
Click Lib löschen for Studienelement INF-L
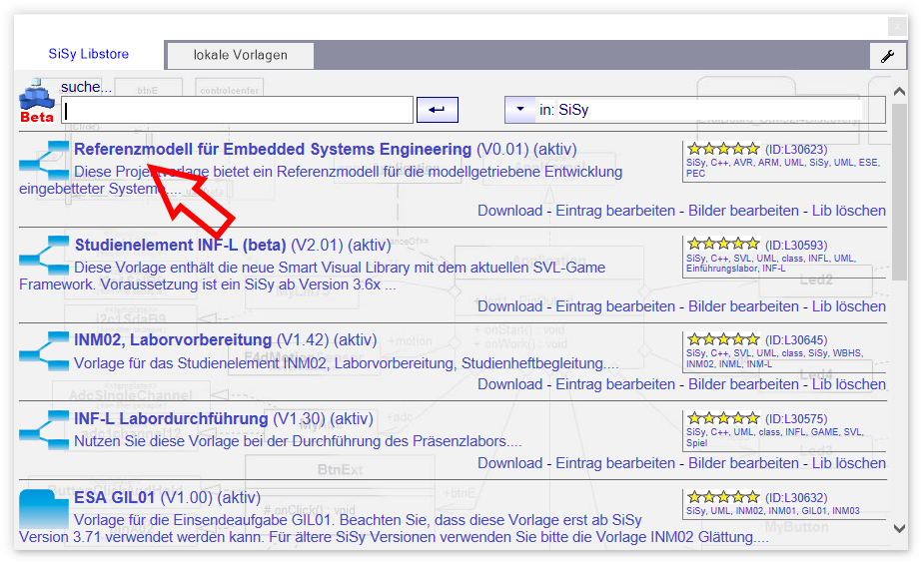point(848,306)
